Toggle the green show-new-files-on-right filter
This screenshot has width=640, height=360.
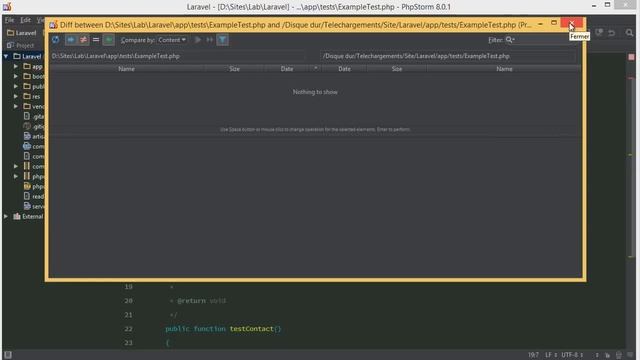[x=109, y=40]
